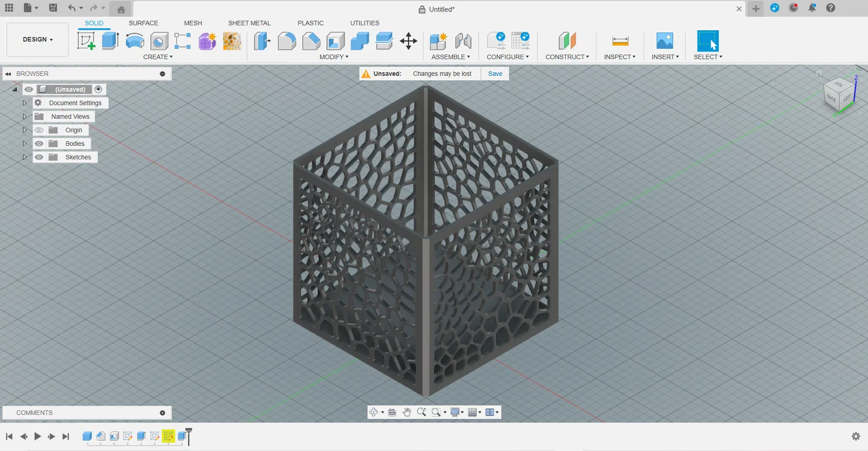Select the Press Pull tool

(262, 41)
